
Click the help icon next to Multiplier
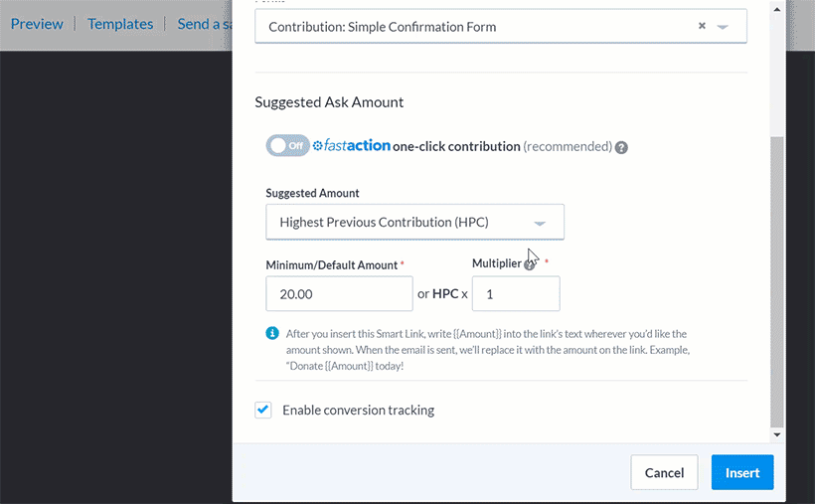click(x=529, y=265)
